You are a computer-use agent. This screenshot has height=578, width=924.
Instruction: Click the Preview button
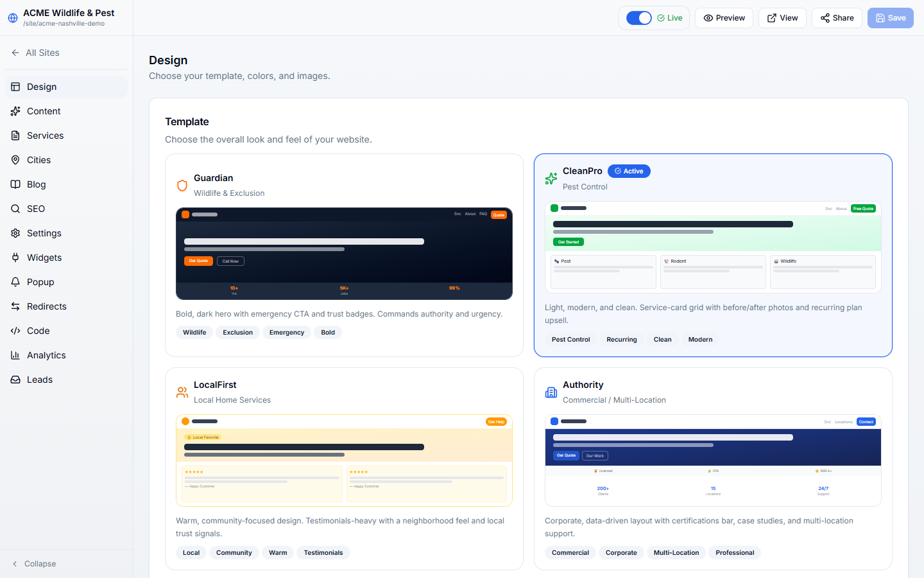[x=724, y=18]
